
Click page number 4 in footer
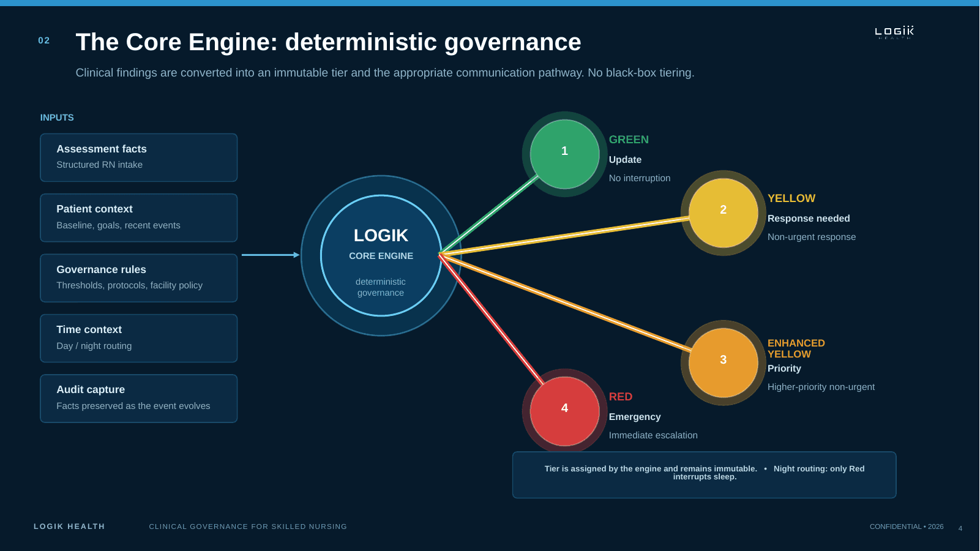(x=960, y=528)
